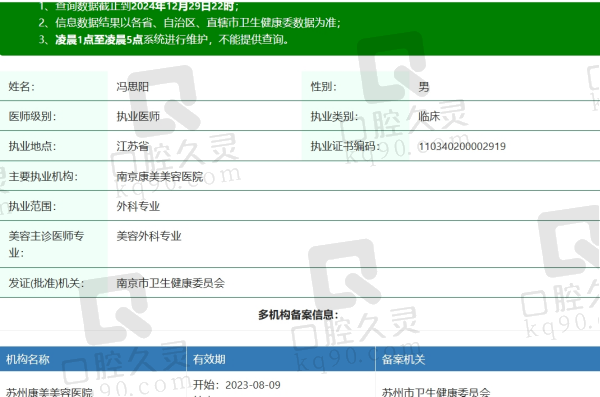Screen dimensions: 600x397
Task: Click the 发证(批准)机关 label
Action: [x=46, y=283]
